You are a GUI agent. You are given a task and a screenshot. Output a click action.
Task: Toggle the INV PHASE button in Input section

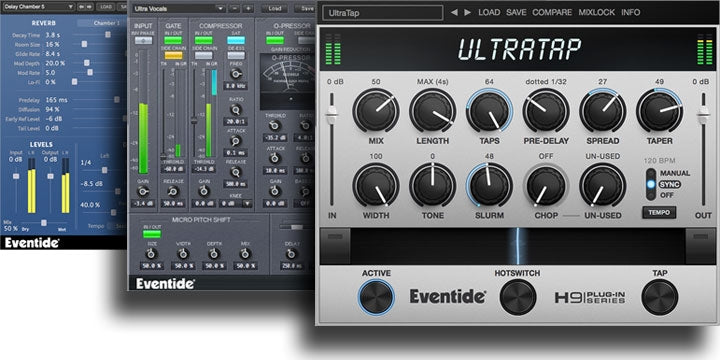tap(144, 40)
